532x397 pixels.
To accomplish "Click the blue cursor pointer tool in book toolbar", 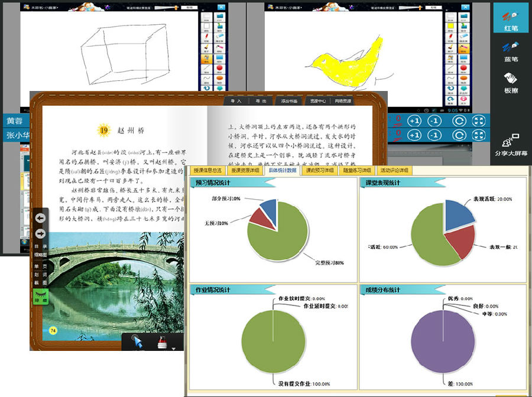I will click(137, 343).
